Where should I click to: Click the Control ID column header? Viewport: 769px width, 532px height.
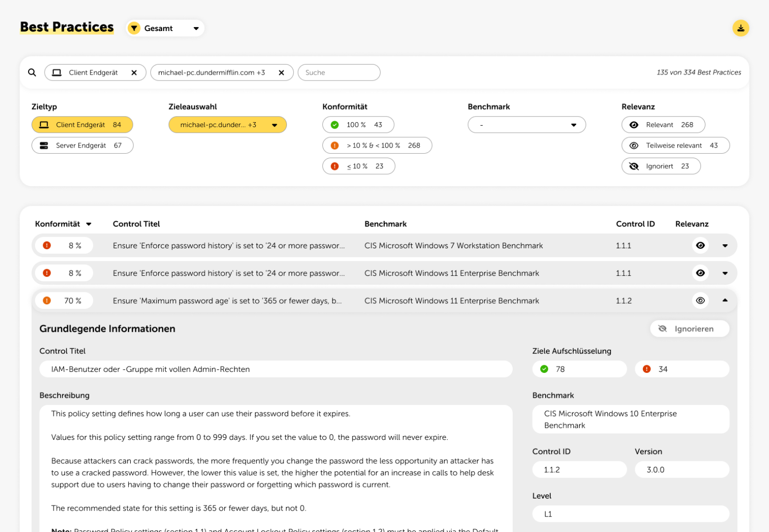click(635, 224)
